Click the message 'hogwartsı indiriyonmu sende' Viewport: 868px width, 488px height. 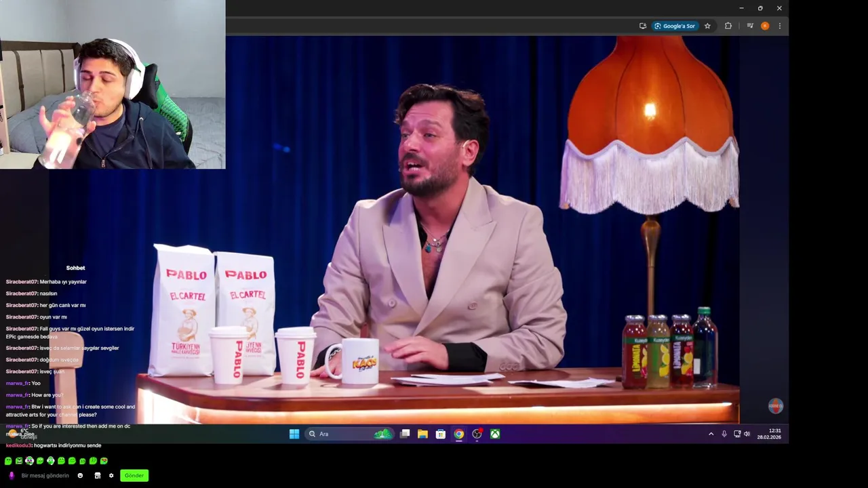67,446
